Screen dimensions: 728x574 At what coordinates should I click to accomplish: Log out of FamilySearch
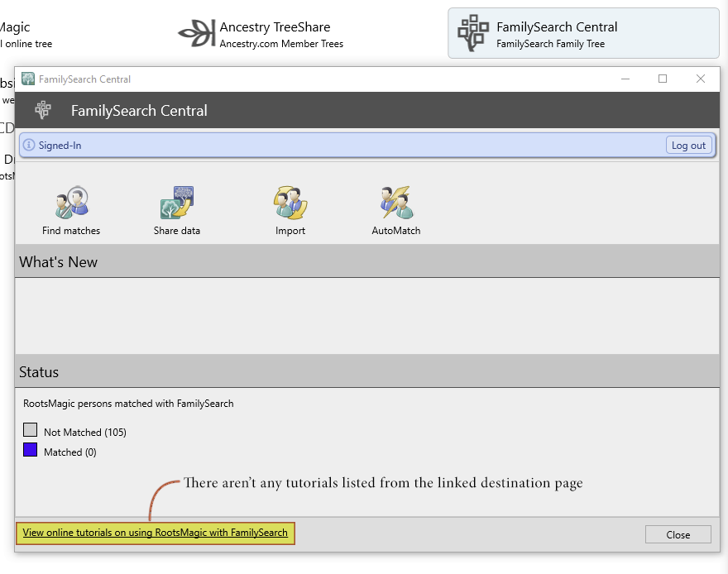coord(688,146)
